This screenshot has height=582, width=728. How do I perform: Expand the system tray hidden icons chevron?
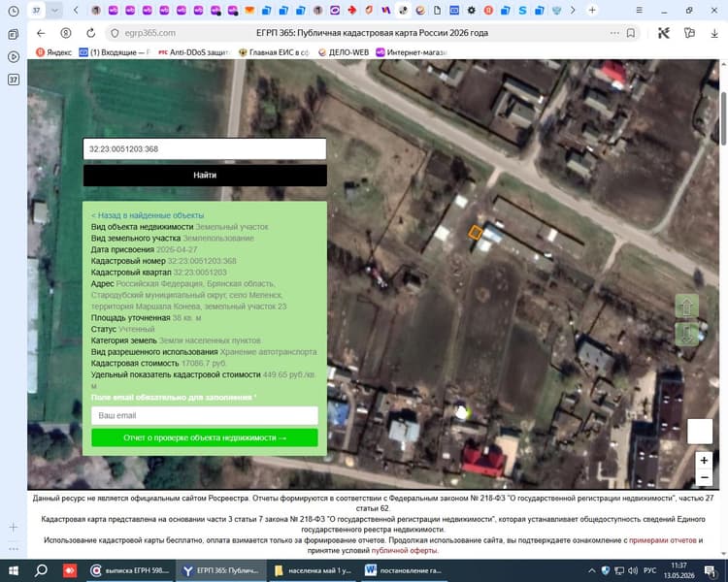592,571
